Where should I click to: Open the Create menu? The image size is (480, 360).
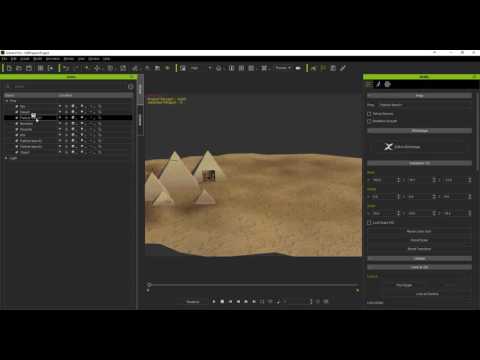[x=25, y=59]
